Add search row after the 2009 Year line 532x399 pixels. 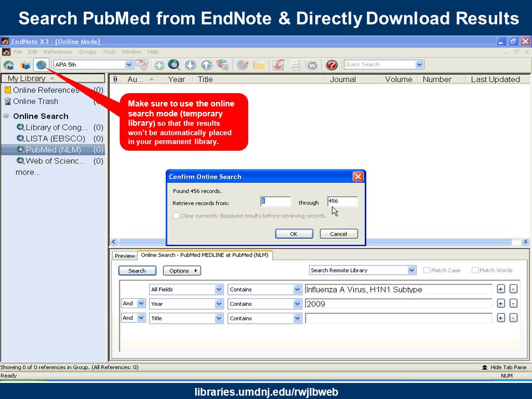[x=501, y=304]
